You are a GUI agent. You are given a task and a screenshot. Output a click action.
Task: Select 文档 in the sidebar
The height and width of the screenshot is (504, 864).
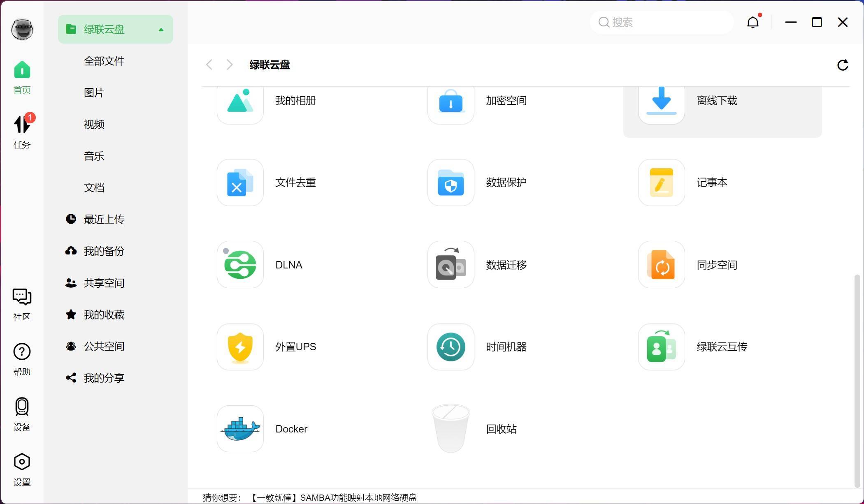click(x=94, y=188)
